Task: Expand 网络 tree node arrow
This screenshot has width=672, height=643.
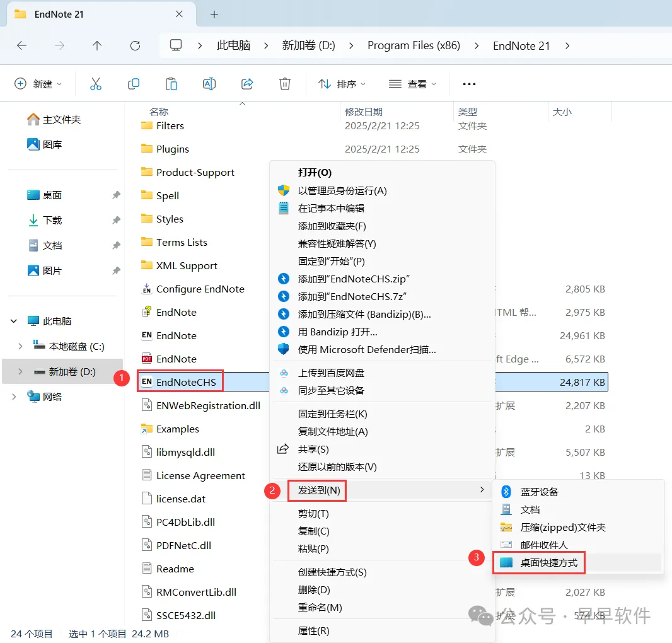Action: (x=14, y=397)
